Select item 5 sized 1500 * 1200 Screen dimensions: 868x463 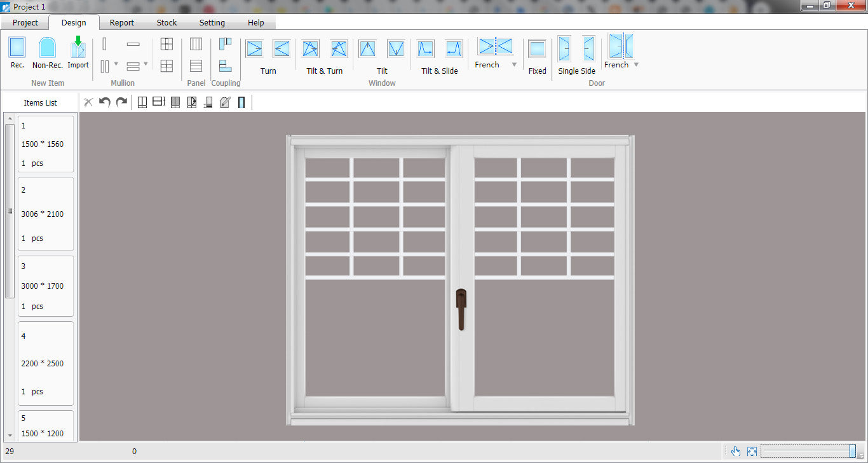coord(46,425)
